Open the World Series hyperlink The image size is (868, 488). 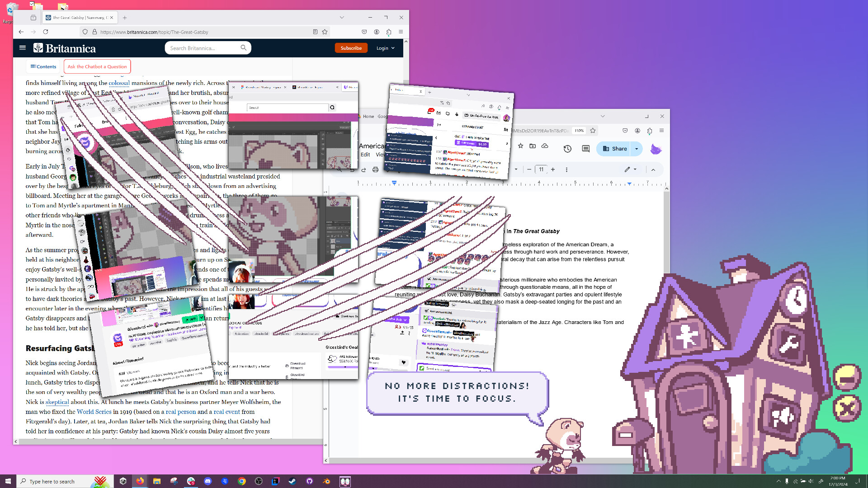94,412
